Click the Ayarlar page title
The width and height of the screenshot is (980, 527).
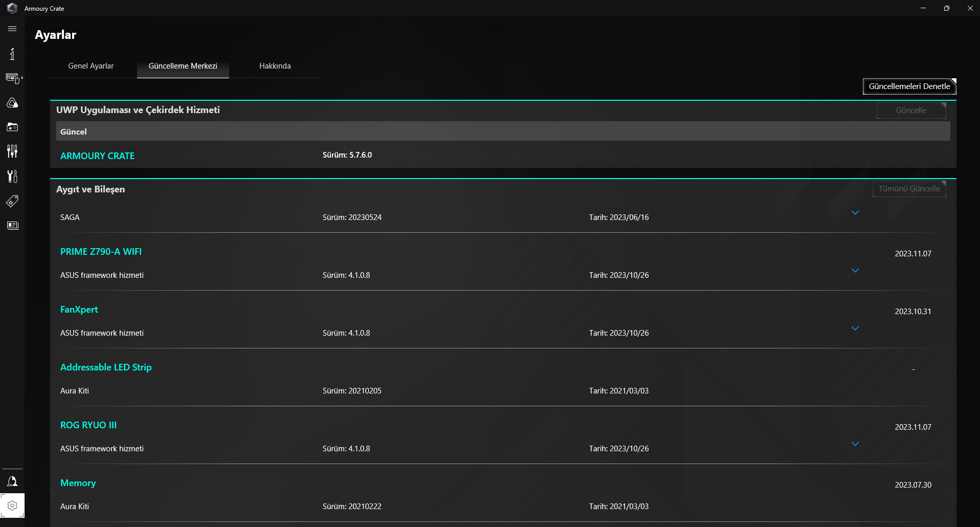tap(56, 35)
